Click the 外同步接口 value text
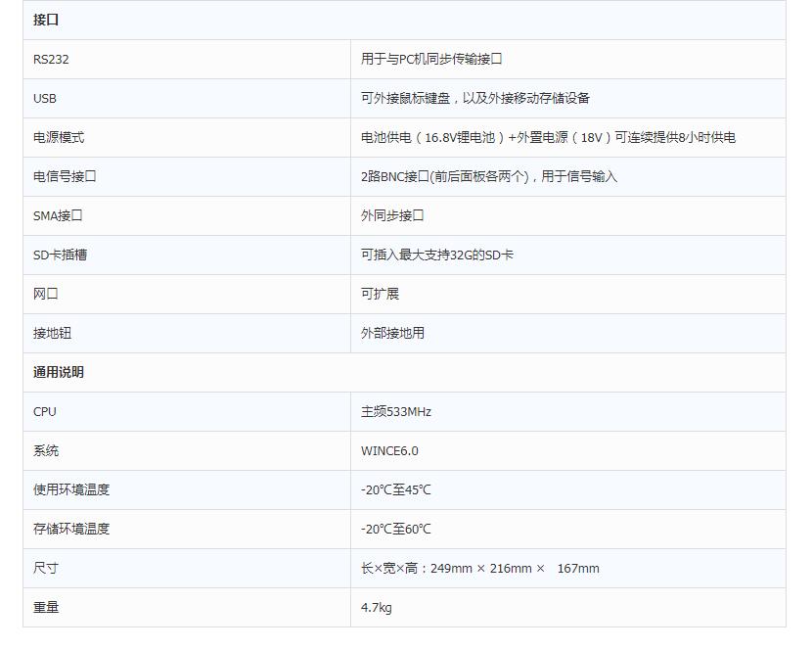Image resolution: width=812 pixels, height=650 pixels. point(392,215)
